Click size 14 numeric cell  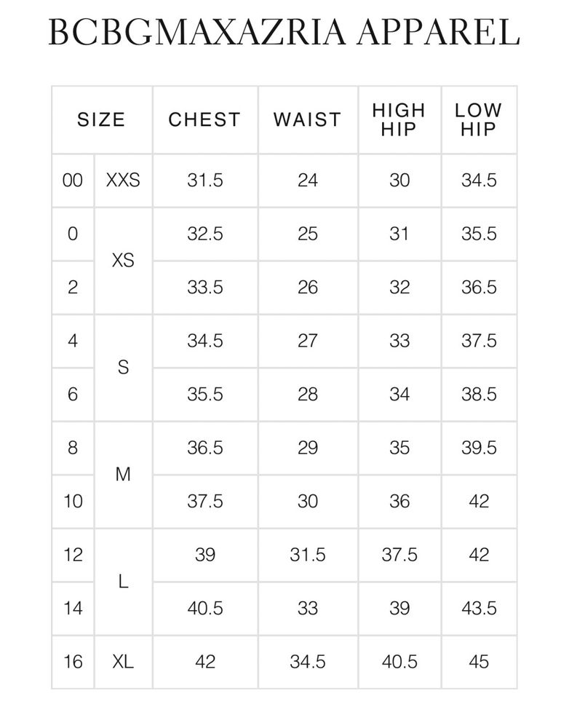click(x=73, y=608)
